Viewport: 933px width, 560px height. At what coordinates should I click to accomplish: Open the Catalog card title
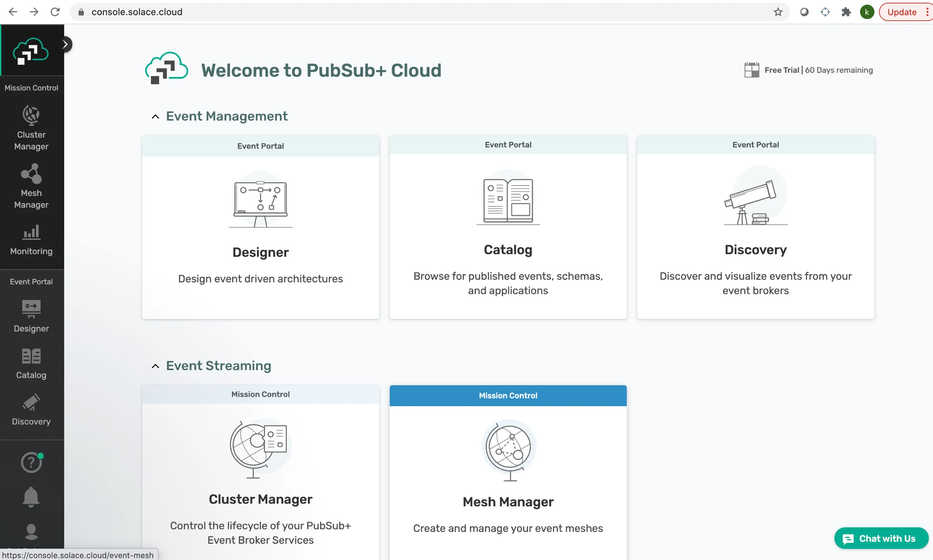pyautogui.click(x=508, y=250)
